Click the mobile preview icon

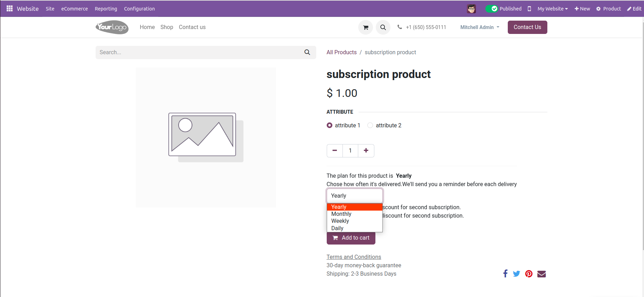coord(529,9)
